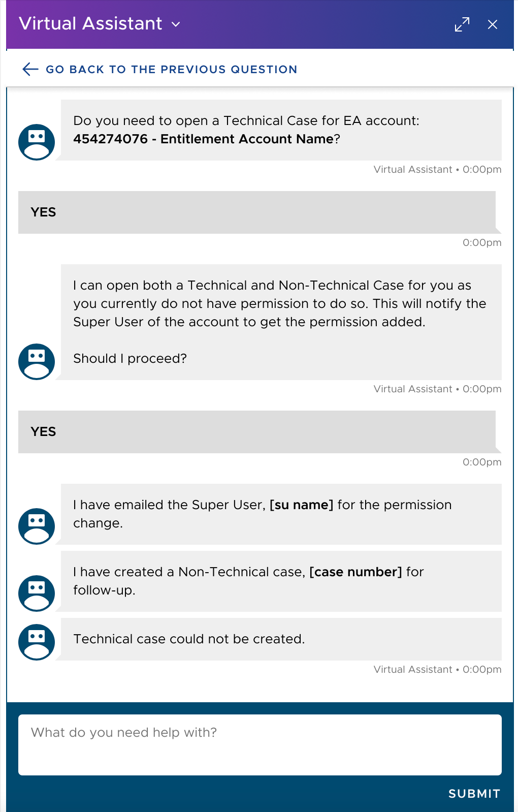Click the bold EA account number 454274076 text
Viewport: 518px width, 812px height.
point(110,139)
